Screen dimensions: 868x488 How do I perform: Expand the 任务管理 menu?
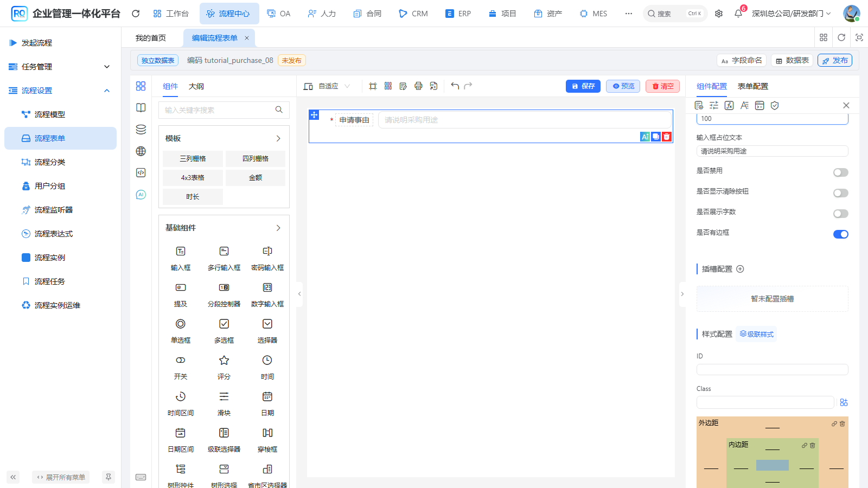click(x=60, y=67)
